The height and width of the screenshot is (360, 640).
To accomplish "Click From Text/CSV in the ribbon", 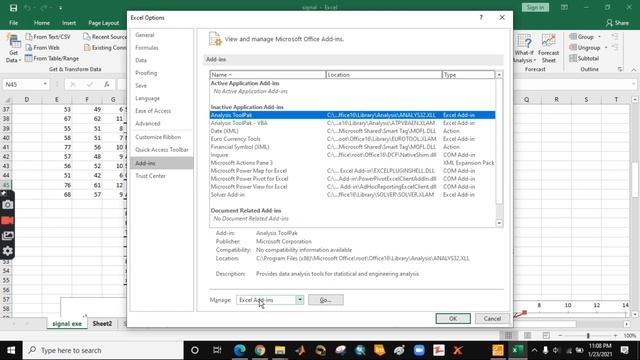I will 48,37.
